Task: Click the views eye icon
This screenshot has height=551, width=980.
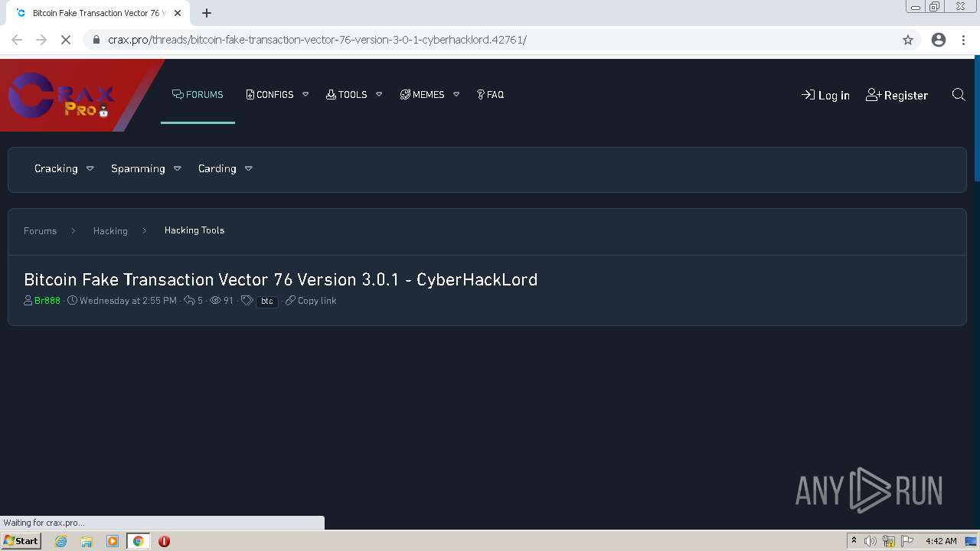Action: point(216,301)
